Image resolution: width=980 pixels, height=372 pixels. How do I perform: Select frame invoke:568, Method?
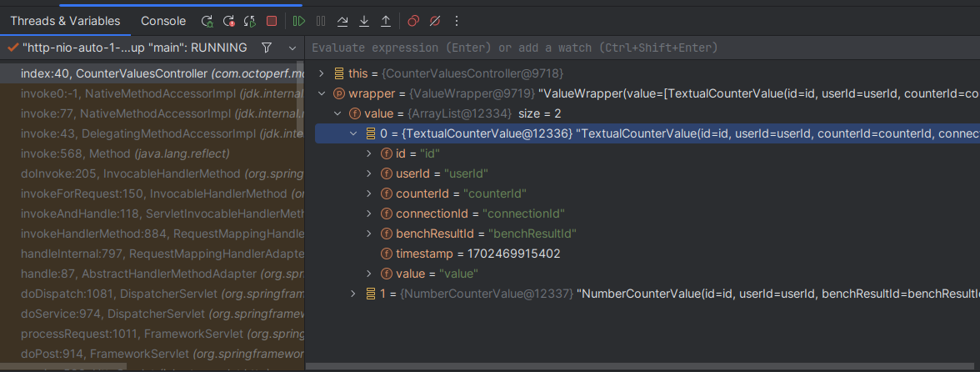coord(152,153)
